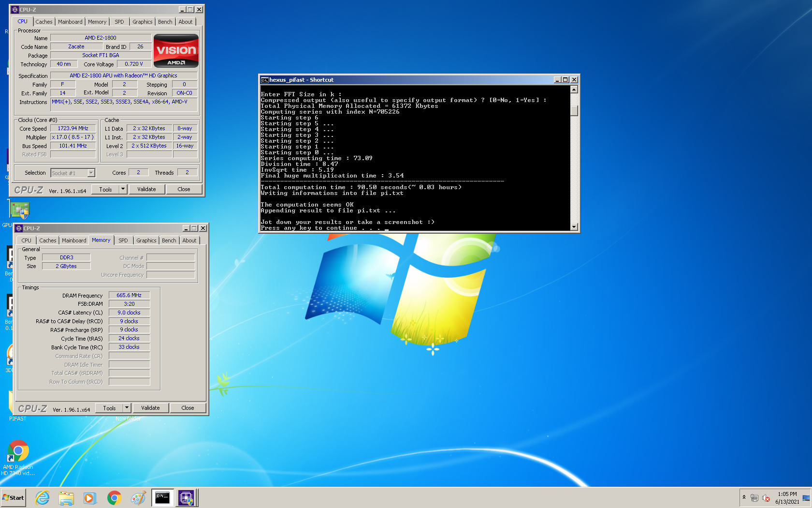The height and width of the screenshot is (508, 812).
Task: Show hidden tray icons arrow
Action: [744, 497]
